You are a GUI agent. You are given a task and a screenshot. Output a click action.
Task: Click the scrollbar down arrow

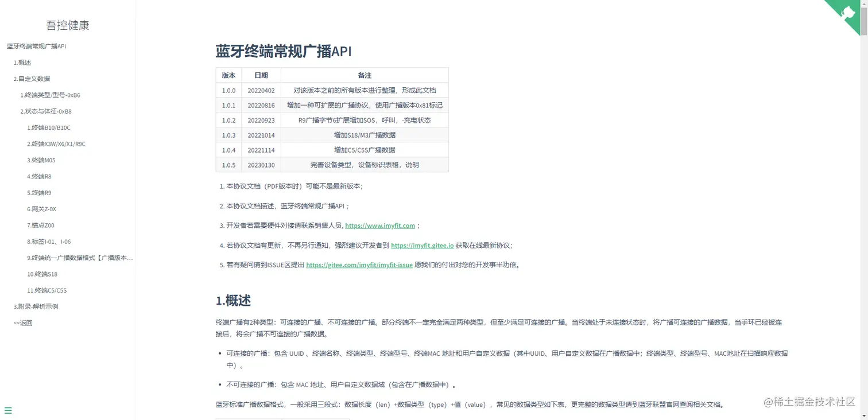click(x=864, y=416)
